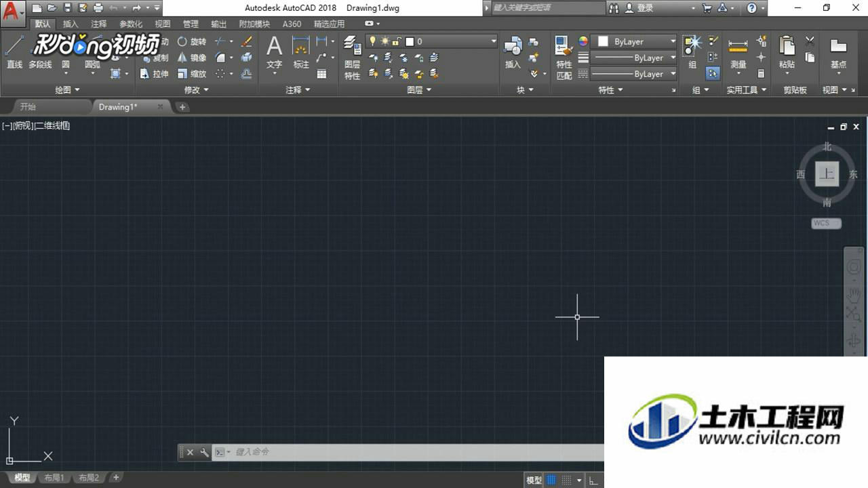Screen dimensions: 868x488
Task: Open 图层特性 (Layer Properties) manager
Action: (353, 58)
